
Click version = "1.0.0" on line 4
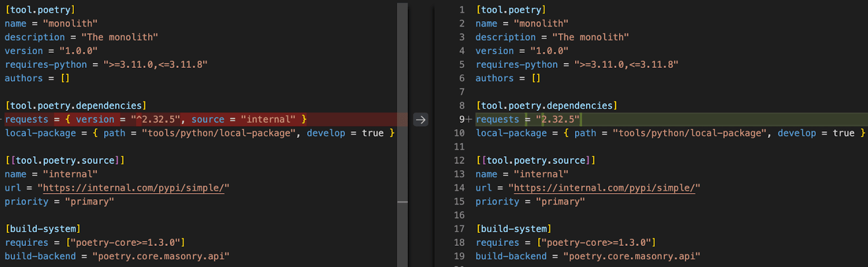522,51
